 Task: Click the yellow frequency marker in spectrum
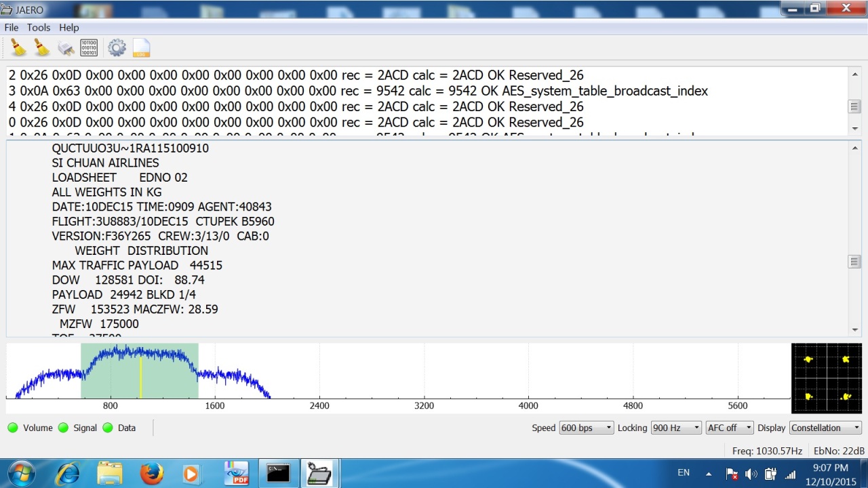(x=140, y=378)
